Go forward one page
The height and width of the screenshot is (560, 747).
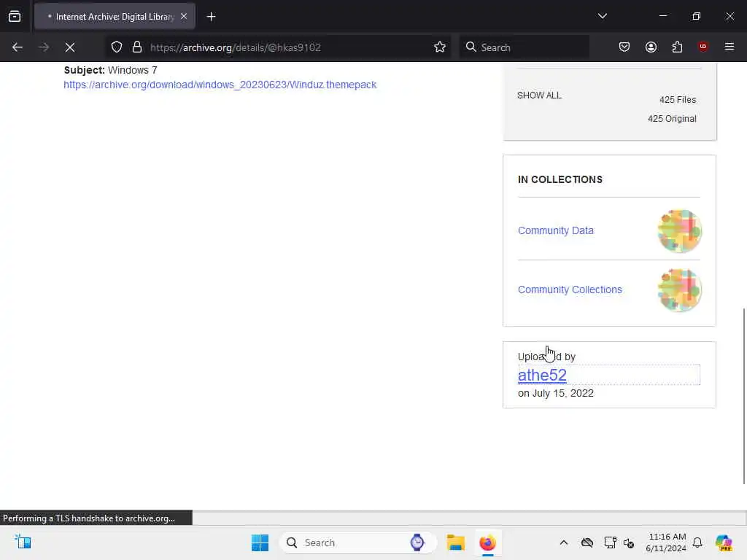tap(44, 47)
